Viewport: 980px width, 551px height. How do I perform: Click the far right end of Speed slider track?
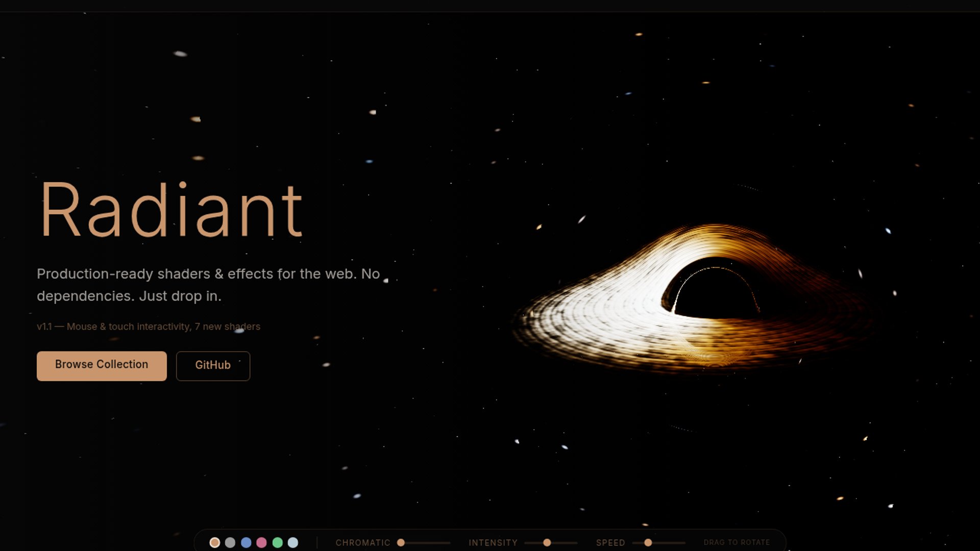point(684,542)
